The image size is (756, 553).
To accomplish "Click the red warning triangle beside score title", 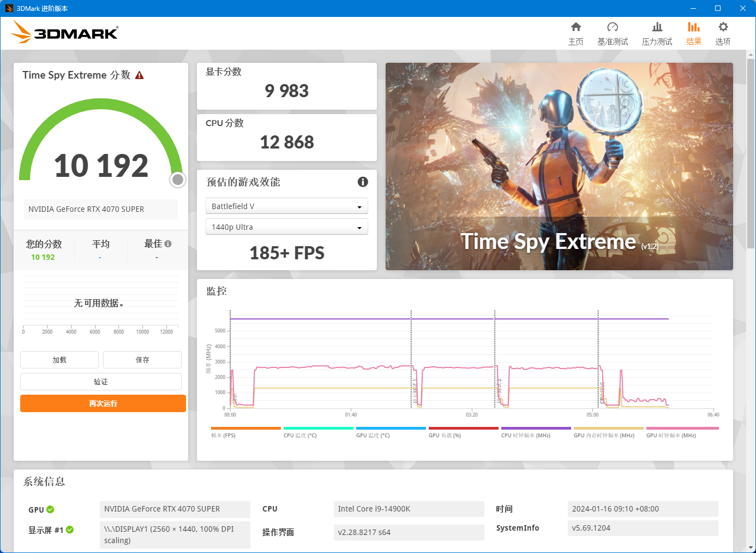I will pyautogui.click(x=140, y=75).
